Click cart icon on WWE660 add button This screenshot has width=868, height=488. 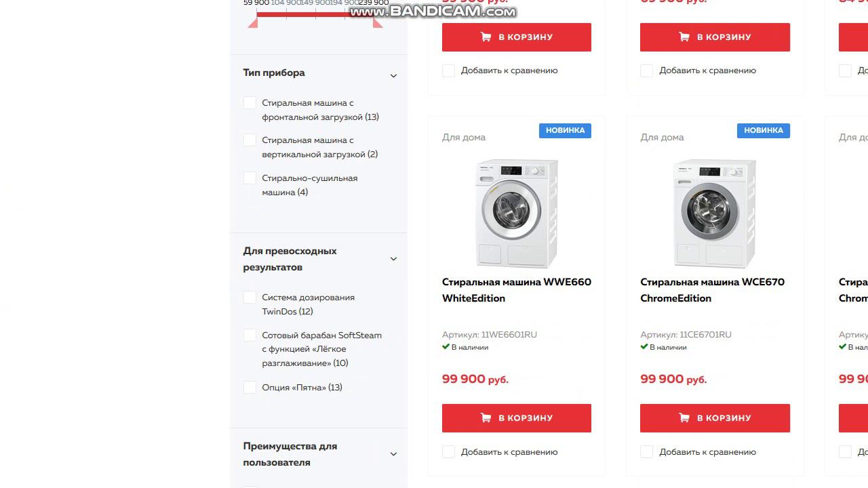click(486, 418)
